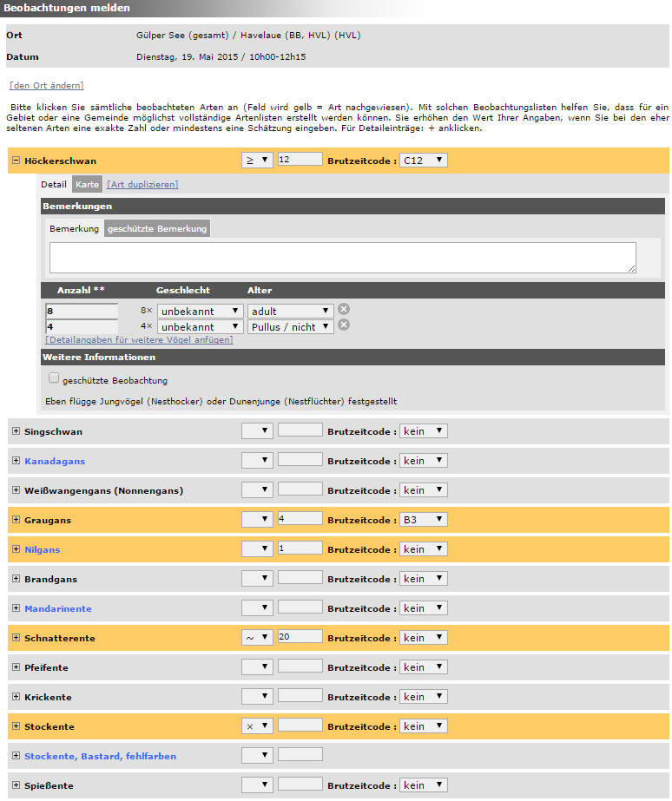Open Stockente, Bastard, fehlfarben link
The height and width of the screenshot is (801, 672).
(x=100, y=756)
